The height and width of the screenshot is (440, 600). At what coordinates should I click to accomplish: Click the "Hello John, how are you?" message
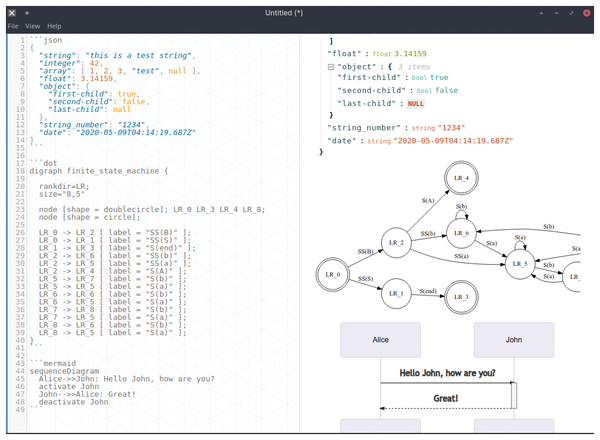pyautogui.click(x=447, y=373)
